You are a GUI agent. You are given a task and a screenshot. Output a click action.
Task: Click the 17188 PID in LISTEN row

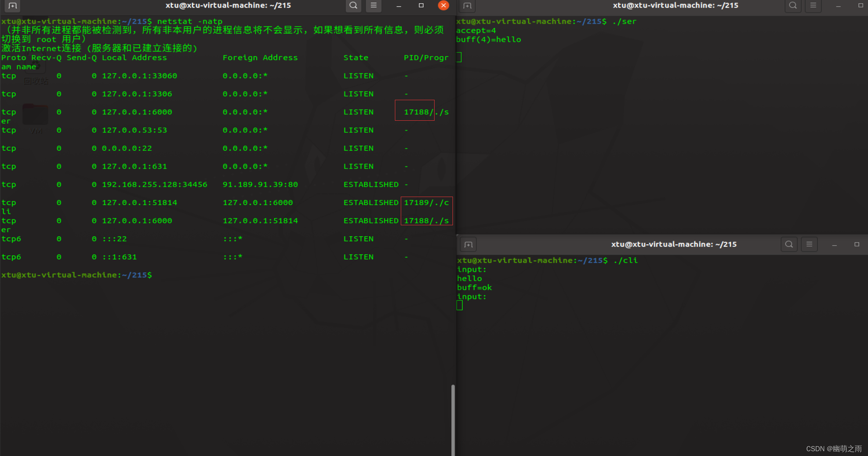[417, 112]
